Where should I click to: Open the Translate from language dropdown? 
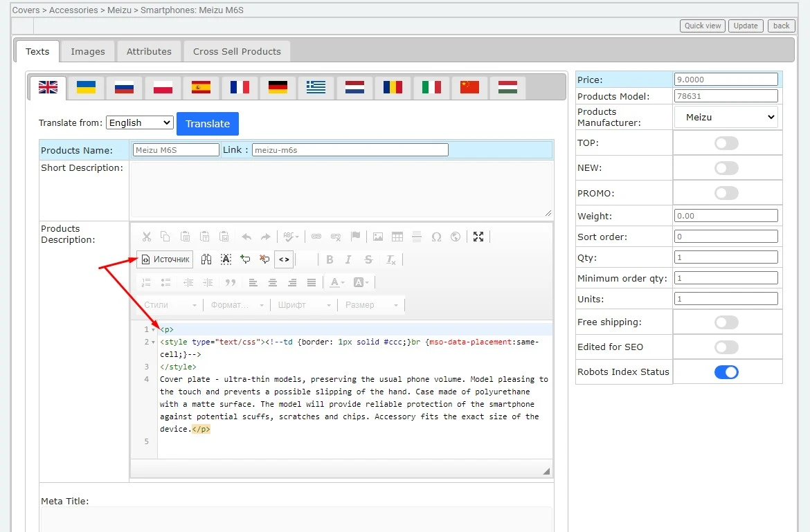139,122
